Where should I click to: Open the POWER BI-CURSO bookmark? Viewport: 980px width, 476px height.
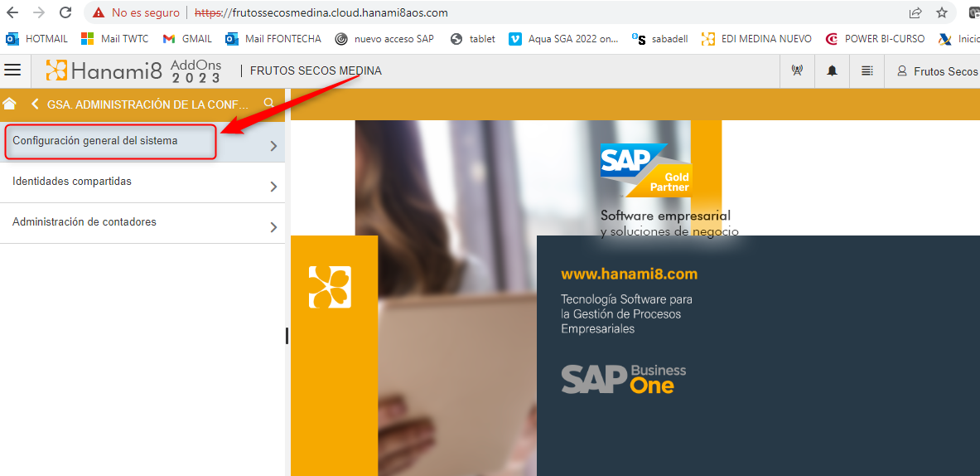[875, 39]
